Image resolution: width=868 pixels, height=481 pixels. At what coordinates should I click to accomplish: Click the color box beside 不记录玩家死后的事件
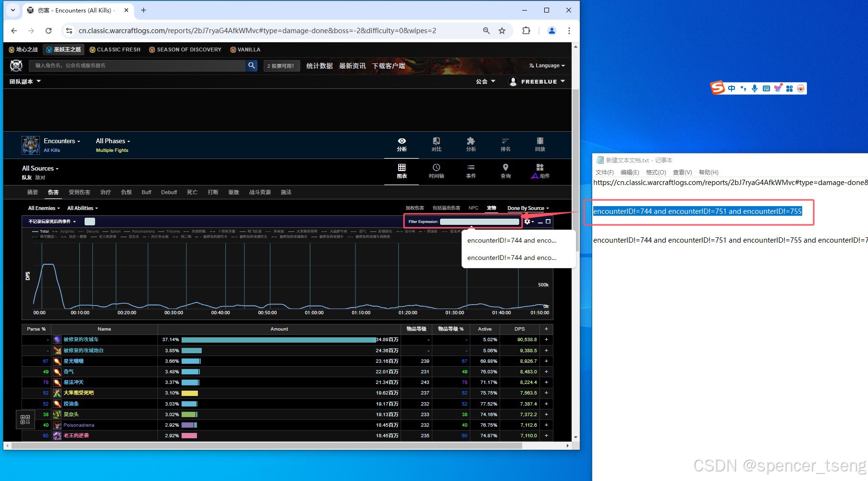[x=90, y=222]
